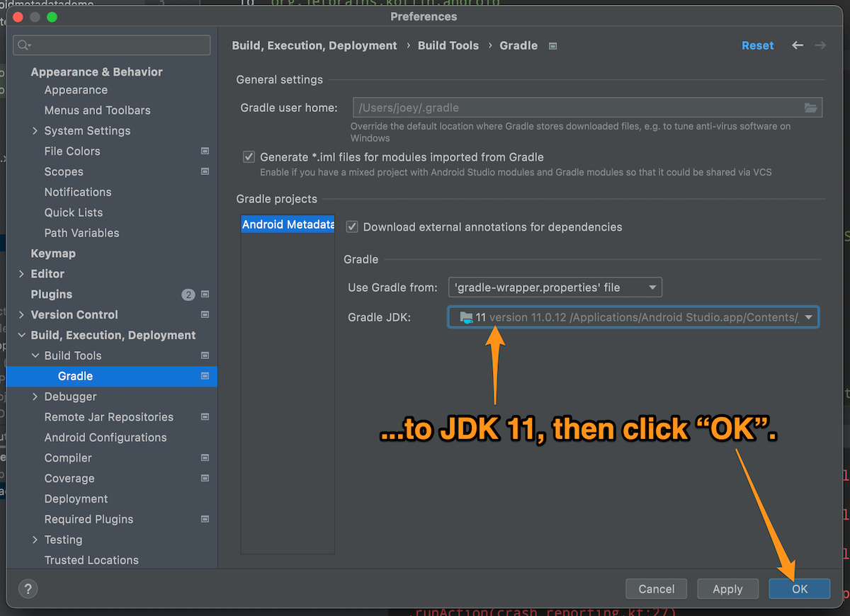This screenshot has height=616, width=850.
Task: Open the Gradle JDK dropdown
Action: (633, 317)
